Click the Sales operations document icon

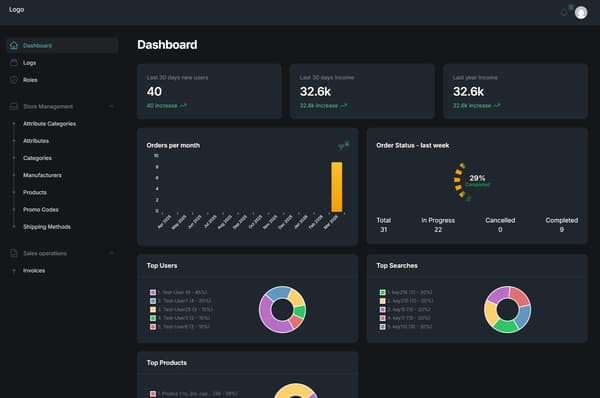tap(14, 253)
